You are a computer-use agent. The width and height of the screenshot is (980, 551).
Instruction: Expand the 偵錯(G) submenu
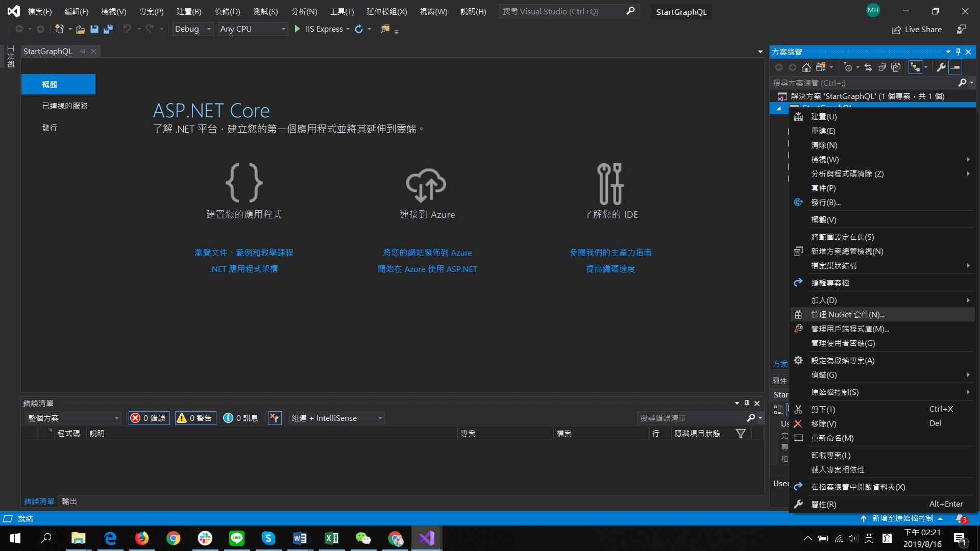pos(883,375)
